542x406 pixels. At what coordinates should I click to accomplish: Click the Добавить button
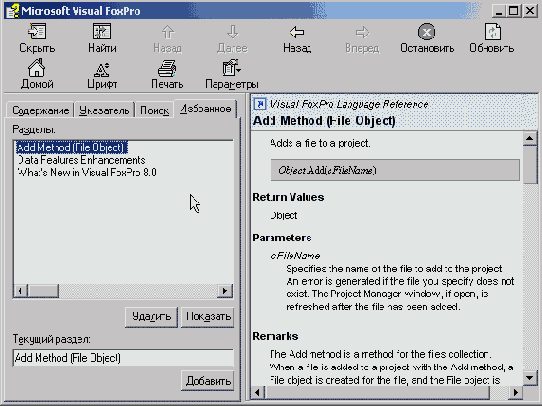pos(207,381)
